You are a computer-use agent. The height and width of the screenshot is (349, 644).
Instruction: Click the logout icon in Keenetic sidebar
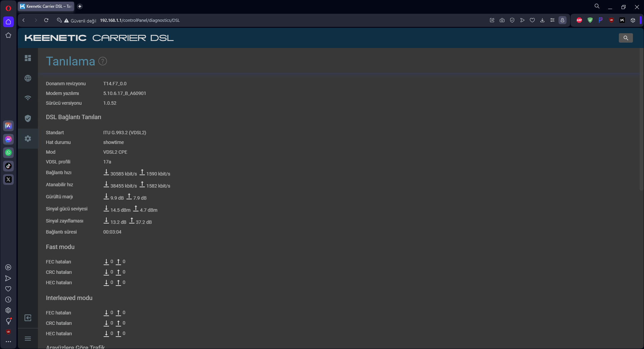pos(28,318)
